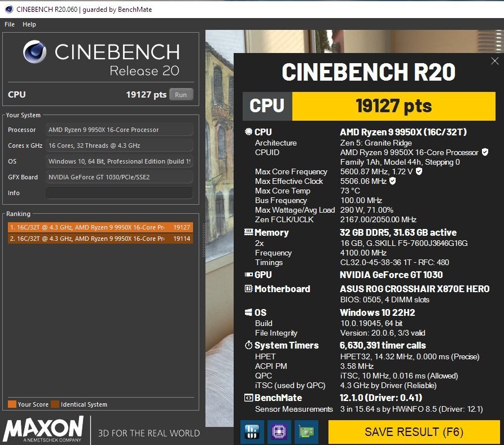Click the purple CPU chip icon
Image resolution: width=504 pixels, height=445 pixels.
279,432
